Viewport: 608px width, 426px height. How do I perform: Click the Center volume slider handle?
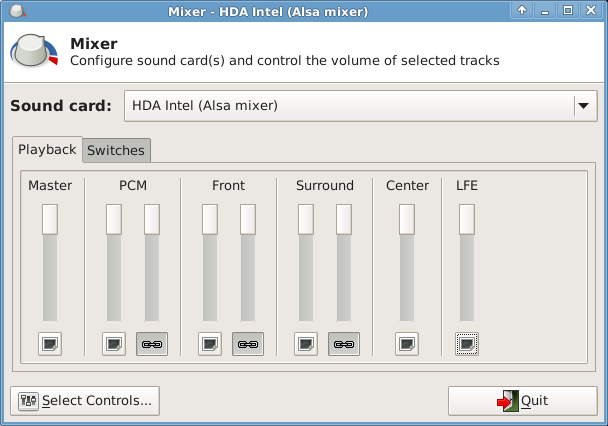(407, 219)
